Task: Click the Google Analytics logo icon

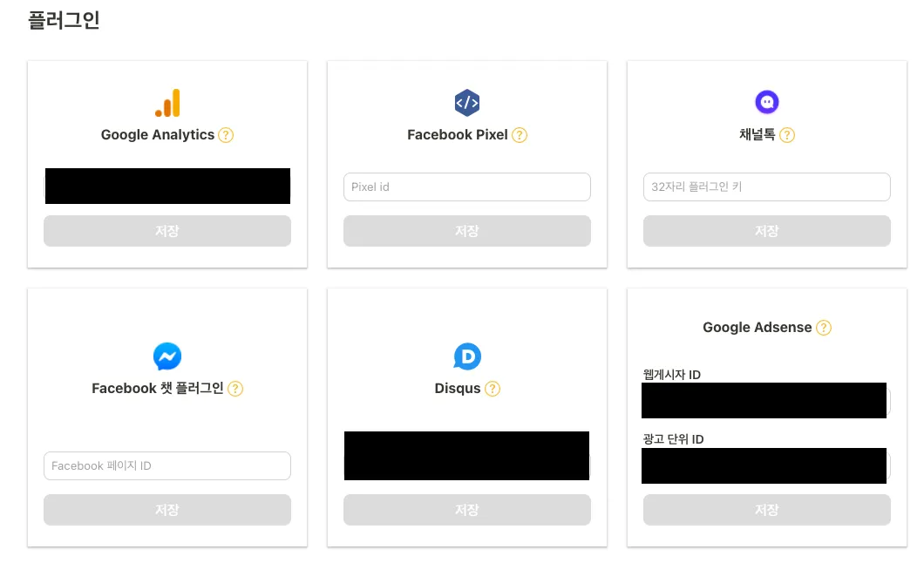Action: tap(167, 103)
